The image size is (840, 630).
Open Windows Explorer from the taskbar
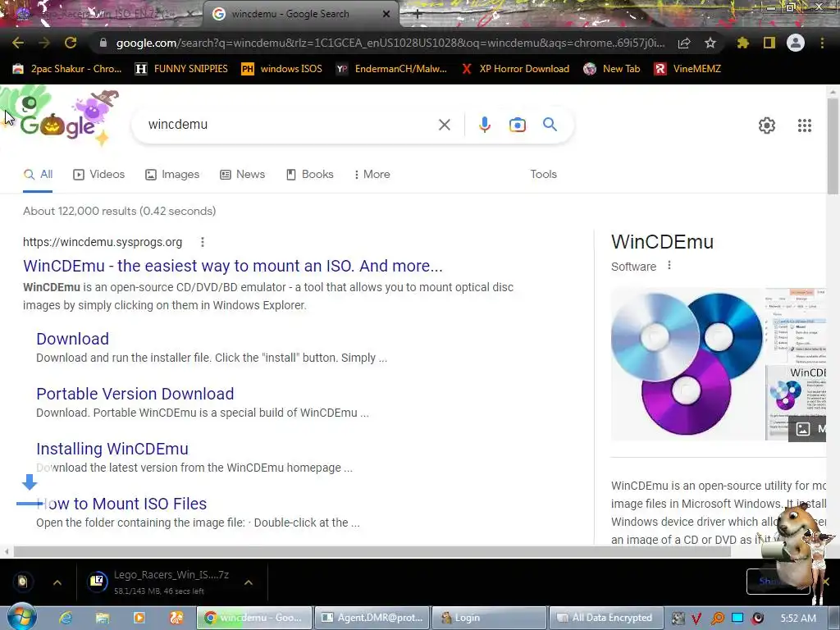coord(103,618)
